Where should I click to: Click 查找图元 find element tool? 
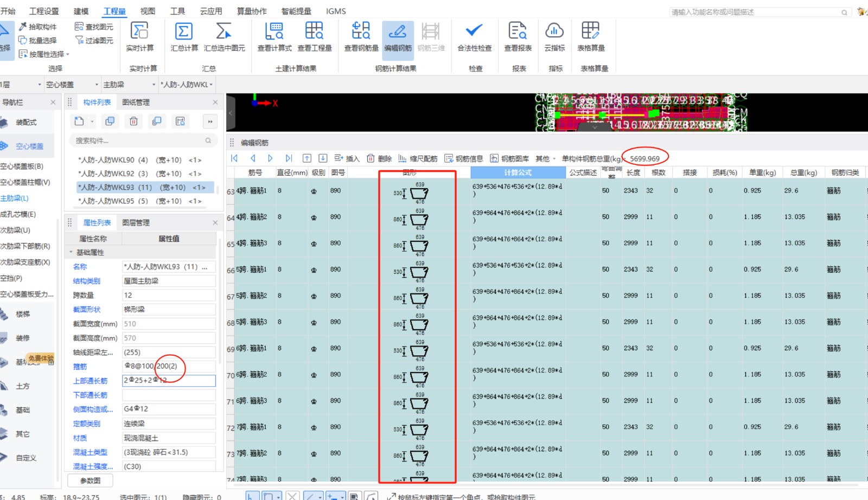click(x=94, y=27)
